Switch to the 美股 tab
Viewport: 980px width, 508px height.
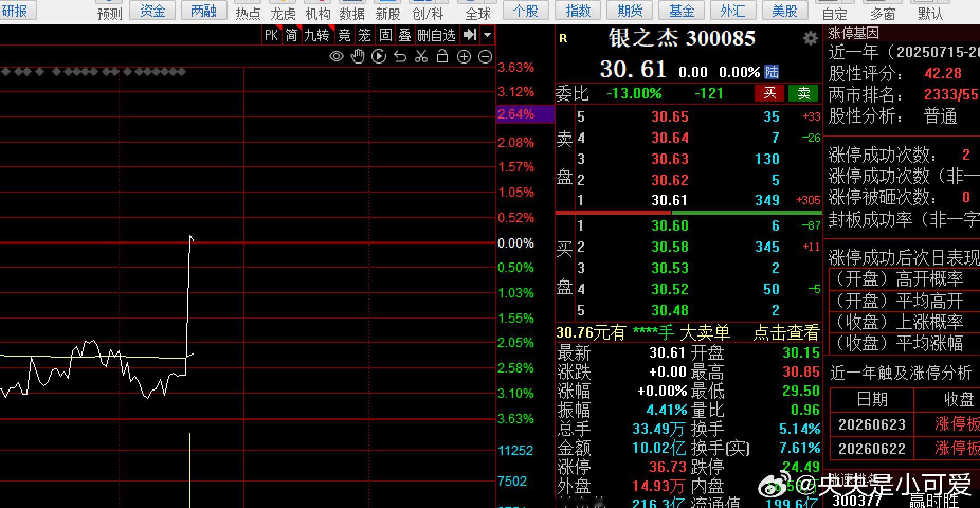785,10
